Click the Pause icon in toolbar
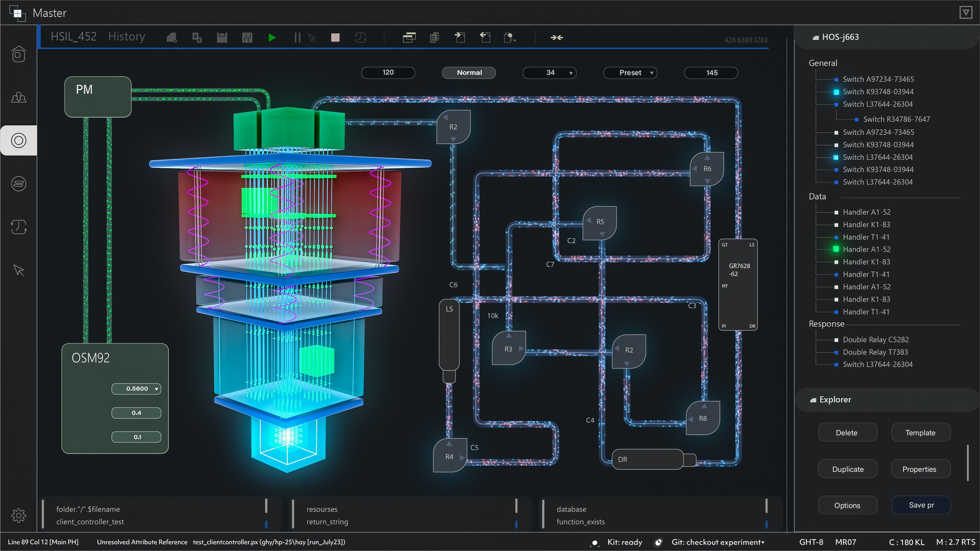The image size is (980, 551). click(x=297, y=37)
